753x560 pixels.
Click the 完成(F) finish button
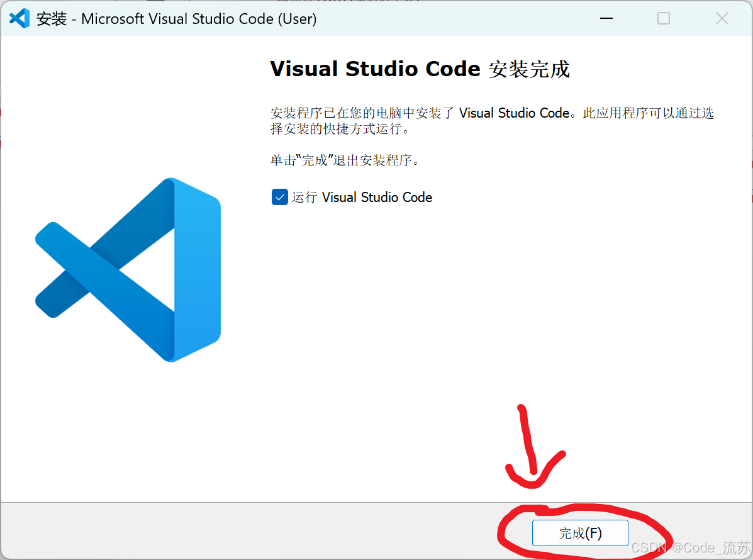[x=579, y=532]
